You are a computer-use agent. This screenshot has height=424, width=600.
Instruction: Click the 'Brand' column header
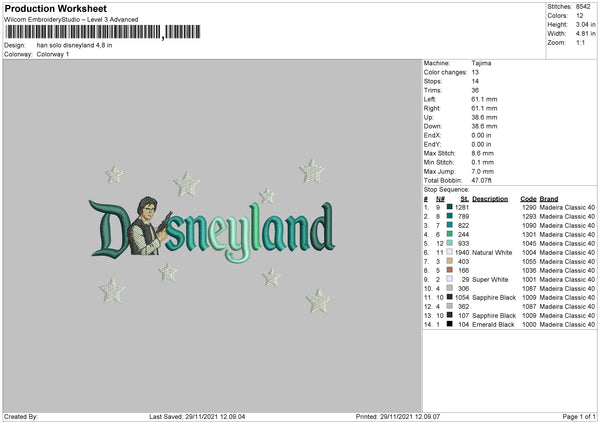pos(549,199)
